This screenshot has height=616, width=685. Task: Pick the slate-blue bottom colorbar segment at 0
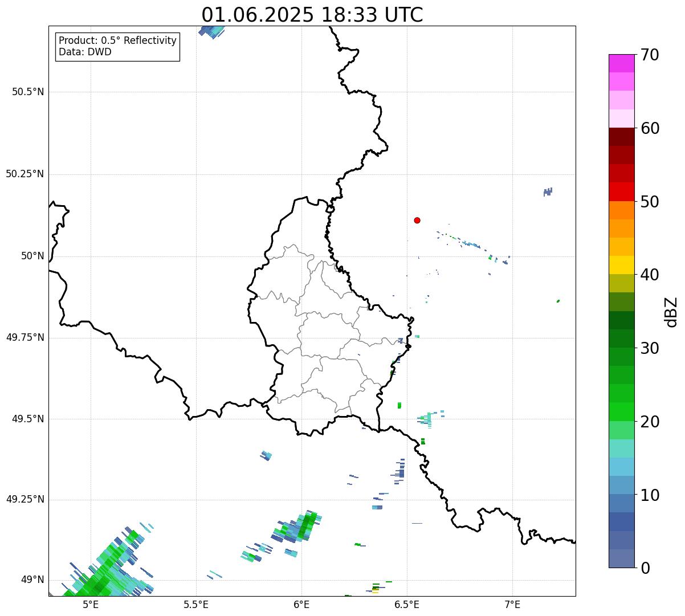pyautogui.click(x=621, y=559)
